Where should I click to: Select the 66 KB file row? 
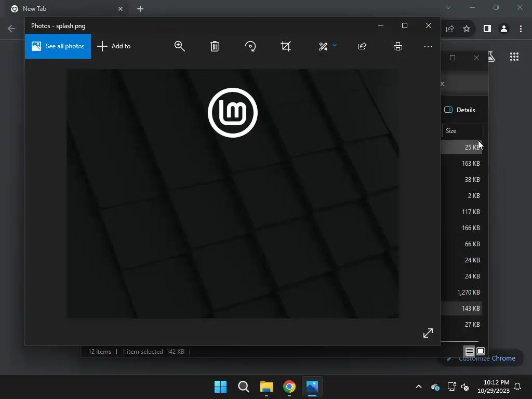tap(462, 244)
